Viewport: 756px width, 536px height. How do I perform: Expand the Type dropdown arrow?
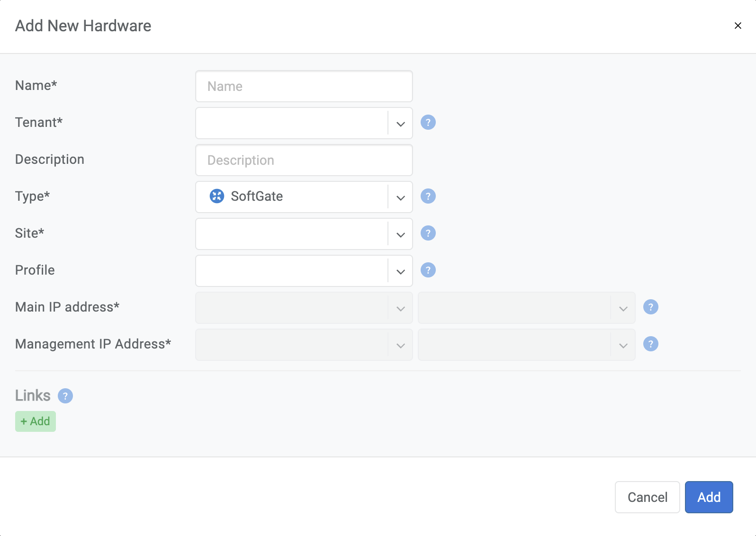(x=400, y=197)
